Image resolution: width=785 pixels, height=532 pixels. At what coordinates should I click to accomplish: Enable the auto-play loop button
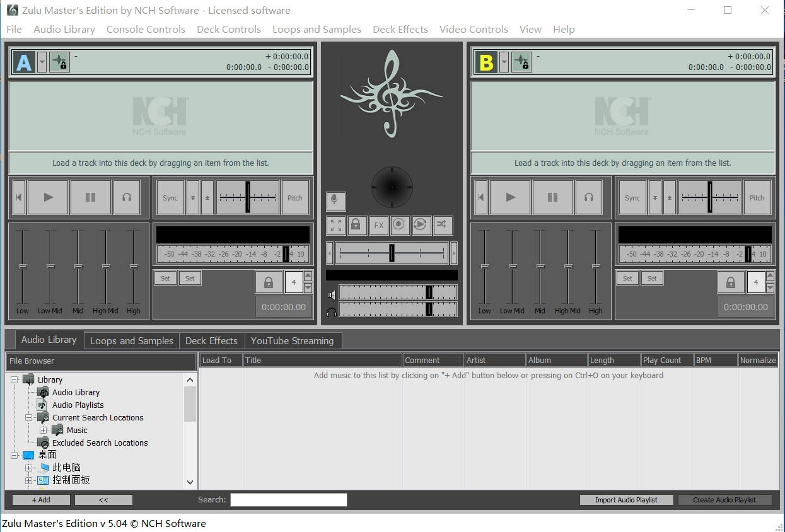[421, 225]
